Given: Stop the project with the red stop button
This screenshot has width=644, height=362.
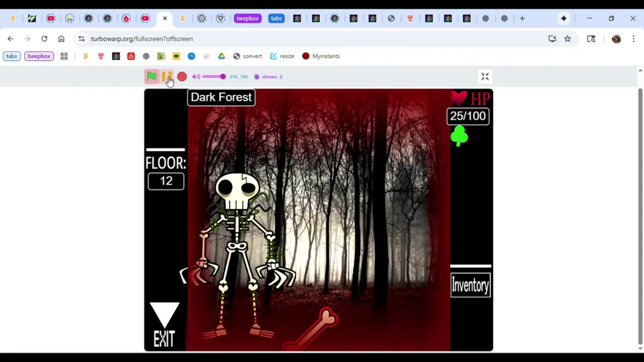Looking at the screenshot, I should point(182,77).
